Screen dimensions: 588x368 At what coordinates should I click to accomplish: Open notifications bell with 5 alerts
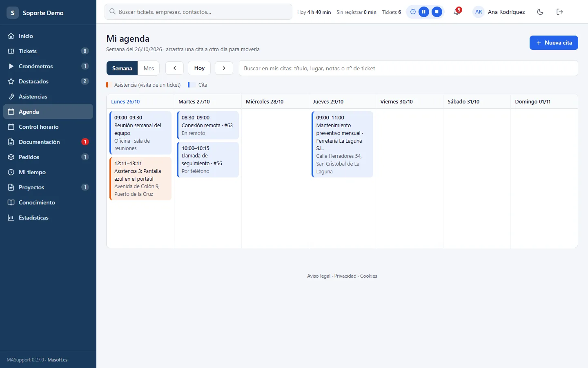pyautogui.click(x=457, y=12)
